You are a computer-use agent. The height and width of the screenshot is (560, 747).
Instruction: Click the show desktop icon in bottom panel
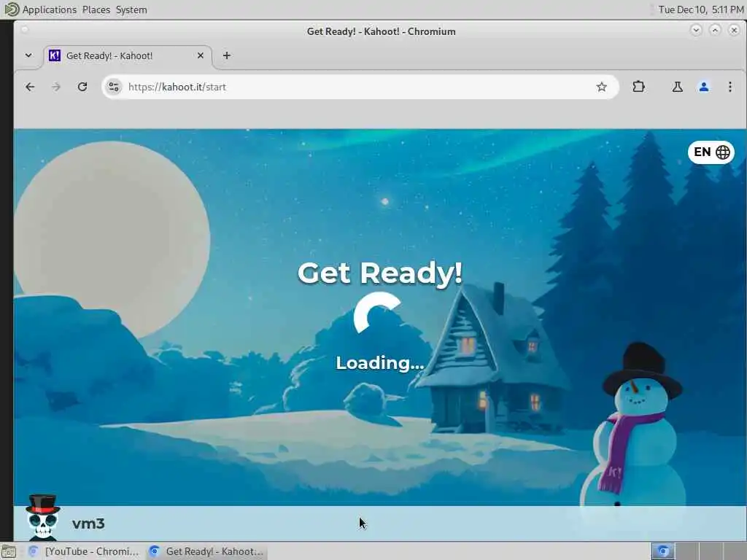tap(8, 552)
